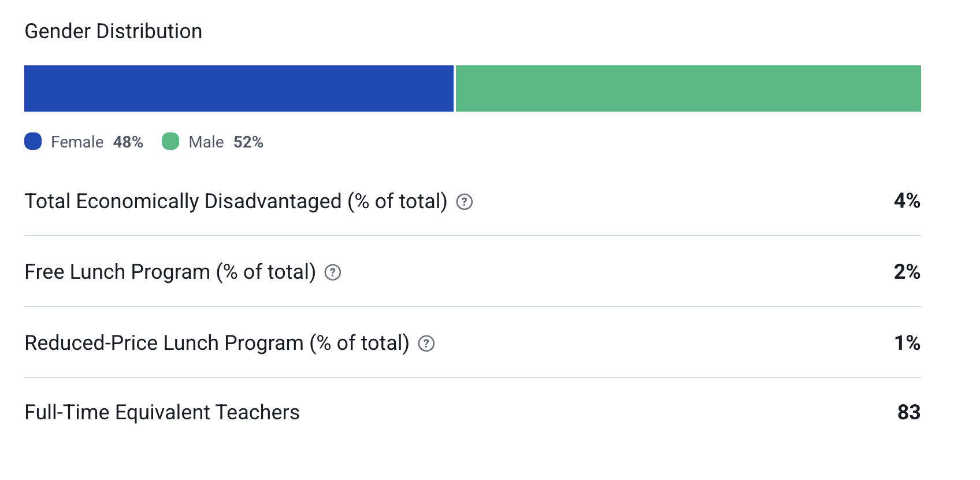Screen dimensions: 980x480
Task: Click the 1% reduced-price lunch value
Action: point(907,343)
